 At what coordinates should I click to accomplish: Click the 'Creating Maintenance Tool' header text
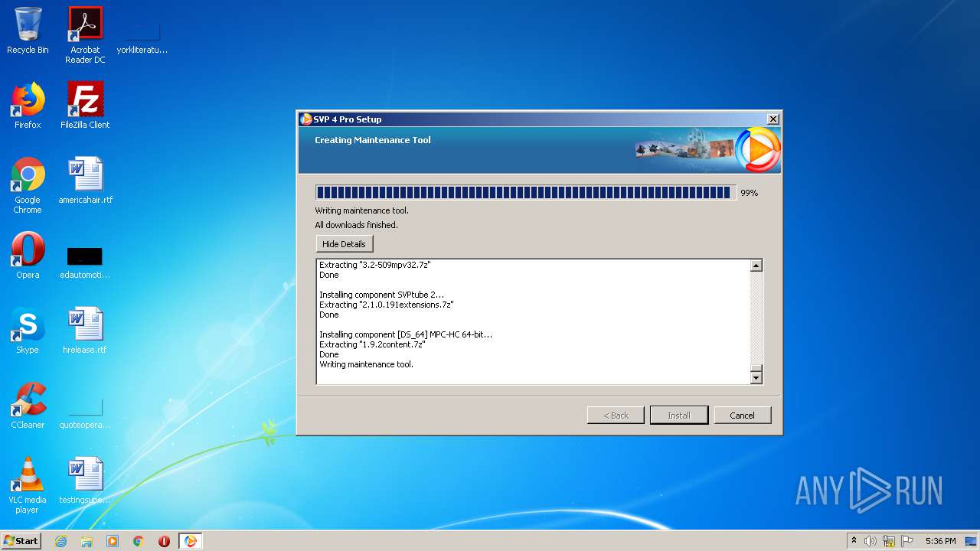[x=373, y=140]
